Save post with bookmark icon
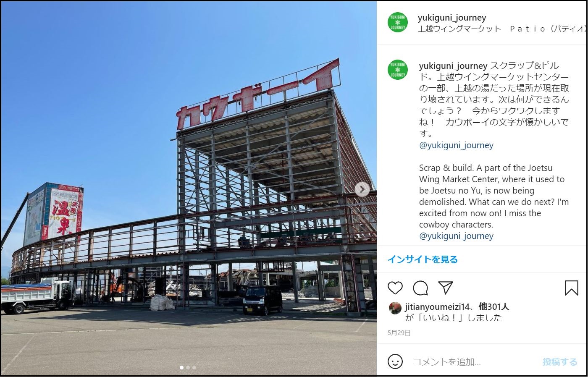 (571, 288)
